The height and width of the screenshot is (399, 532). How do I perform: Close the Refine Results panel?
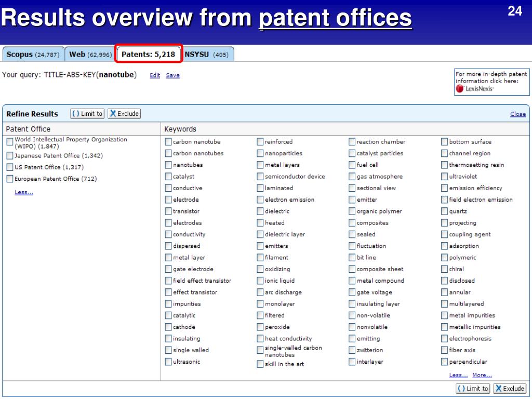(518, 114)
